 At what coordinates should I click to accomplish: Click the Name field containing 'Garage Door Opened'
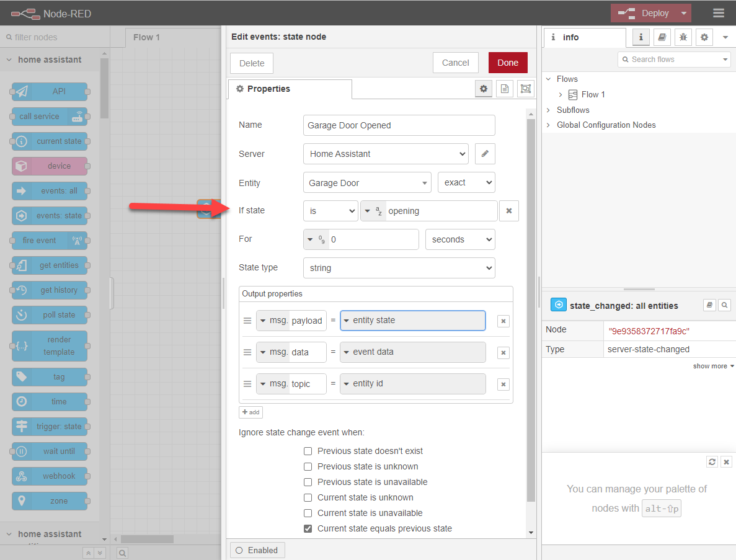399,125
